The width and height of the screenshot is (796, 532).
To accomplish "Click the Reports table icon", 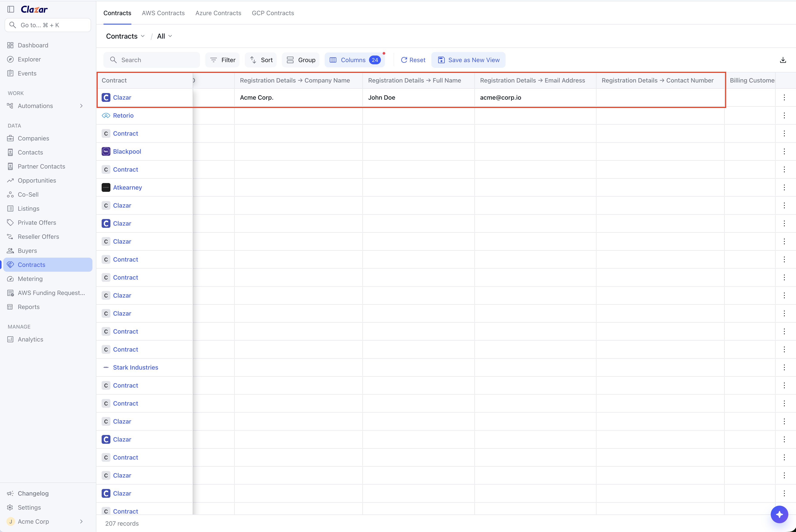I will (x=10, y=307).
